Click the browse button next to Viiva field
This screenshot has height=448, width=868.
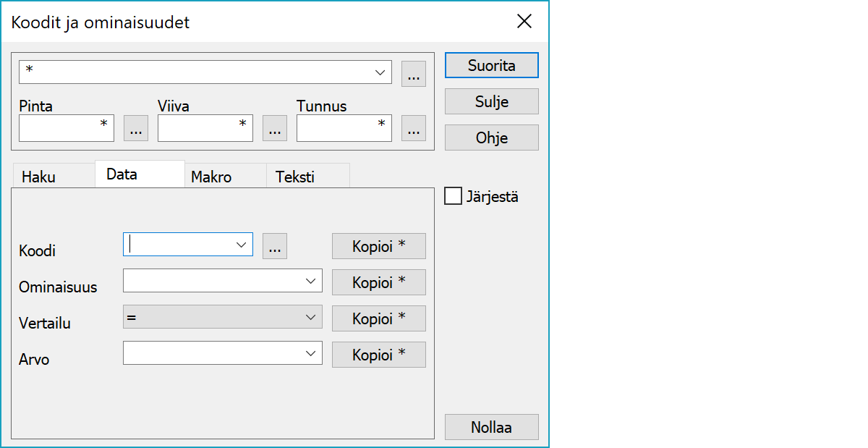pos(274,128)
